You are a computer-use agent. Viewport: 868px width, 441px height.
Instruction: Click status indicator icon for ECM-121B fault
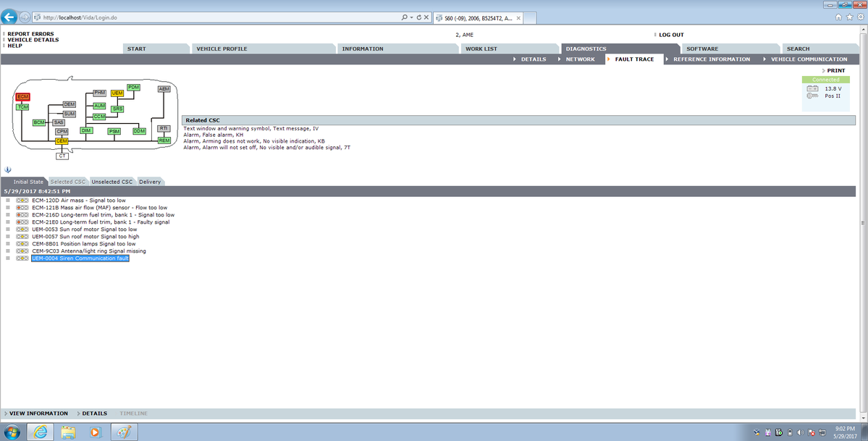(x=22, y=208)
